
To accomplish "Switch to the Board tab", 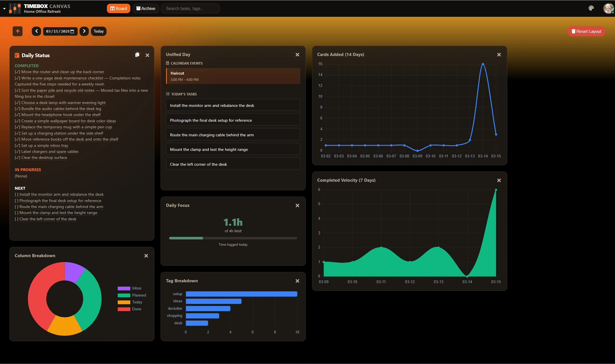I will pos(118,9).
